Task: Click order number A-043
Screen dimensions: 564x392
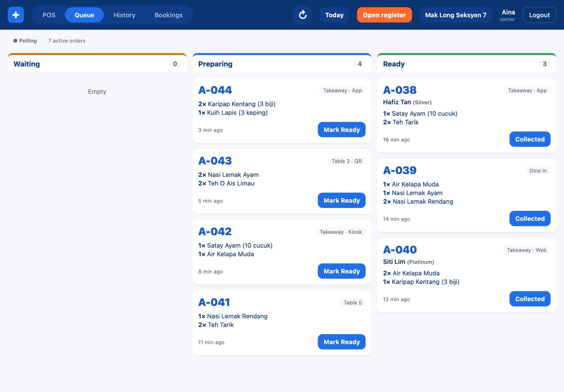Action: coord(215,161)
